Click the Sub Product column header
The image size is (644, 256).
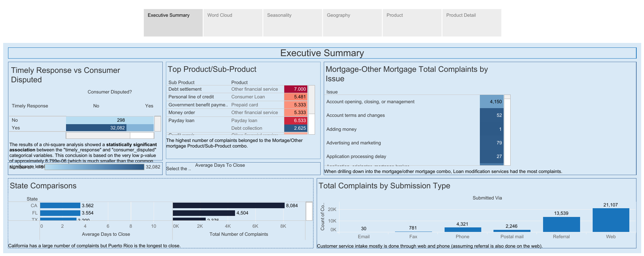pyautogui.click(x=181, y=82)
